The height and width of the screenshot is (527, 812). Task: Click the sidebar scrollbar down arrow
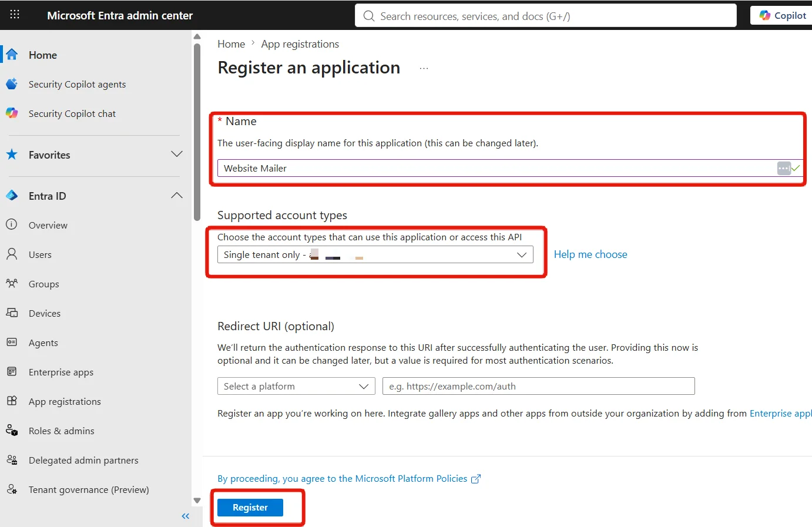point(197,501)
